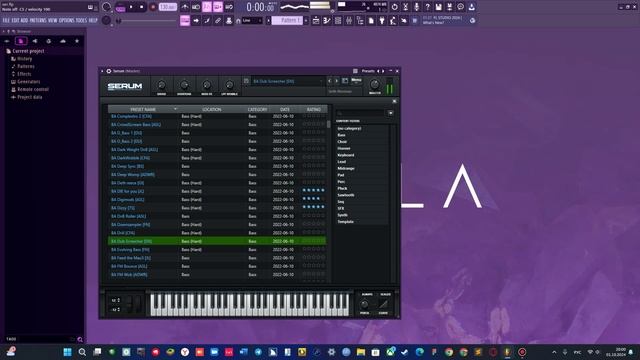The height and width of the screenshot is (360, 640).
Task: Select History in the browser tree
Action: point(24,59)
